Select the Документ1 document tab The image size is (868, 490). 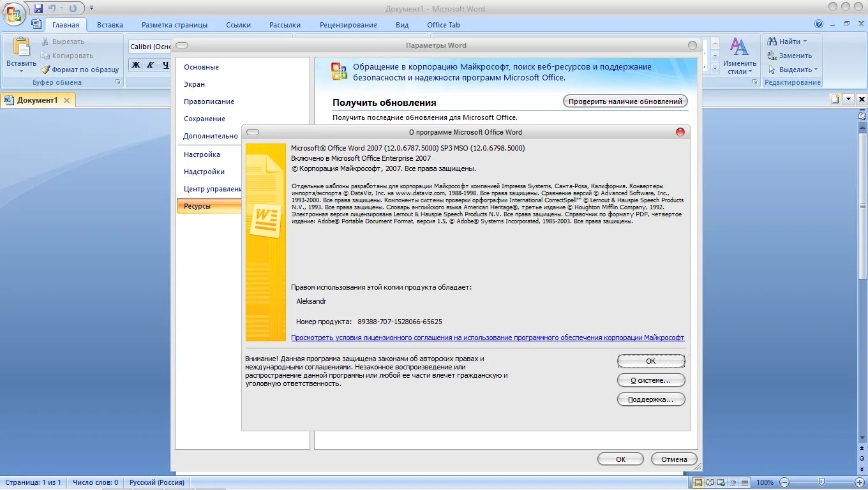(37, 100)
